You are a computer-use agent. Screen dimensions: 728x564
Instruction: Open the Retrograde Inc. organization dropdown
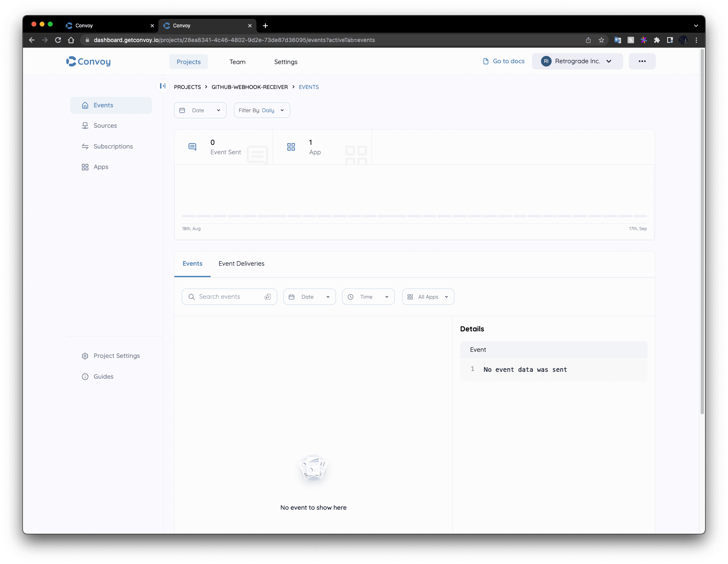(x=577, y=61)
